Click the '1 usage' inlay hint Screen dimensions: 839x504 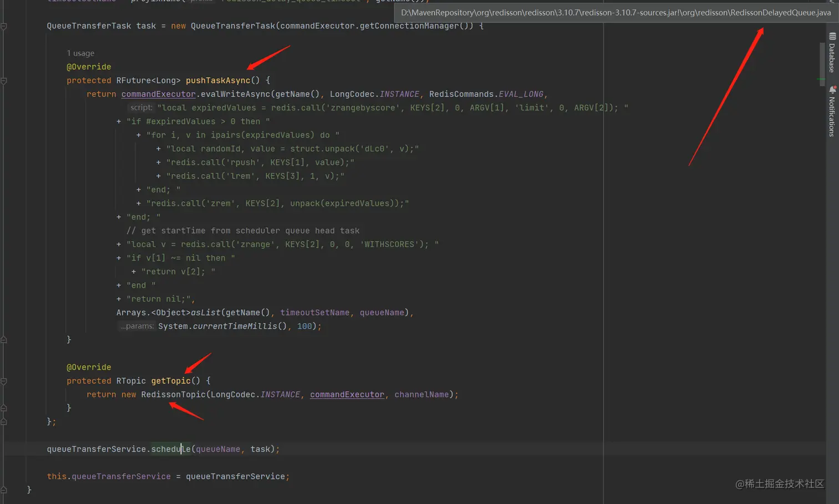point(80,53)
